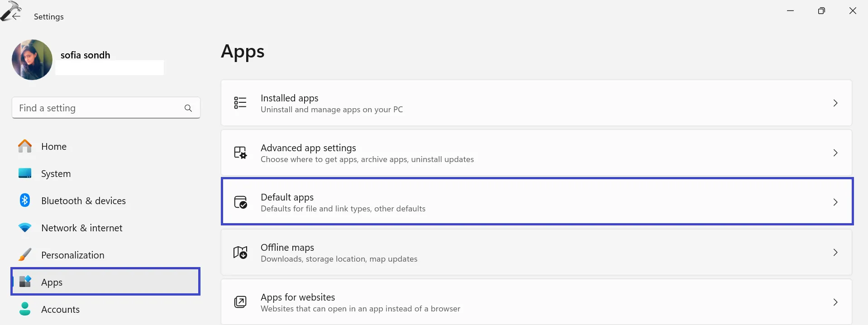The image size is (868, 325).
Task: Click the Offline maps icon
Action: click(x=240, y=252)
